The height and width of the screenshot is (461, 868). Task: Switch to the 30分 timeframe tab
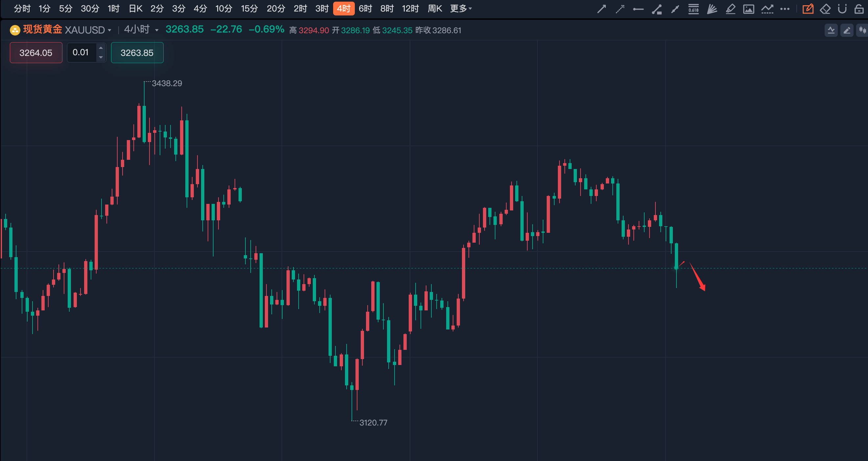[x=90, y=9]
